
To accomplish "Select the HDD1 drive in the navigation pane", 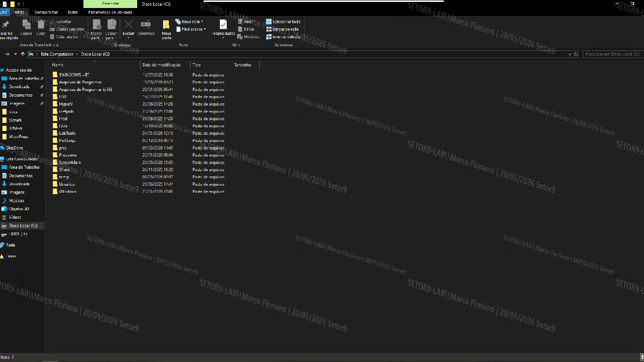I will [15, 234].
